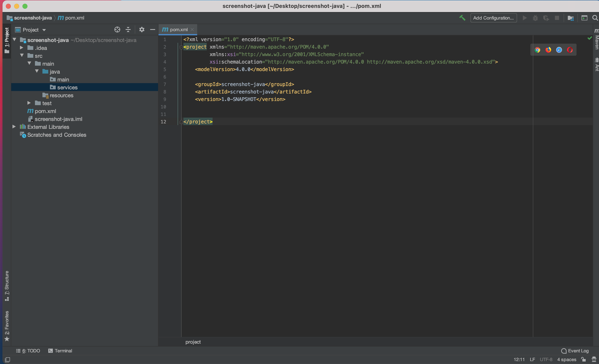
Task: Select screenshot-java.iml file in tree
Action: click(x=58, y=119)
